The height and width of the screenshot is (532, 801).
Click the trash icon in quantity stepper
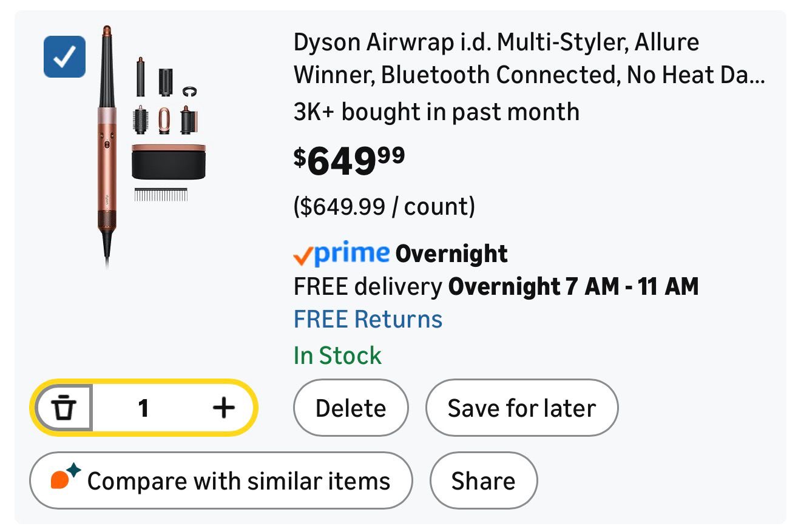pos(64,408)
